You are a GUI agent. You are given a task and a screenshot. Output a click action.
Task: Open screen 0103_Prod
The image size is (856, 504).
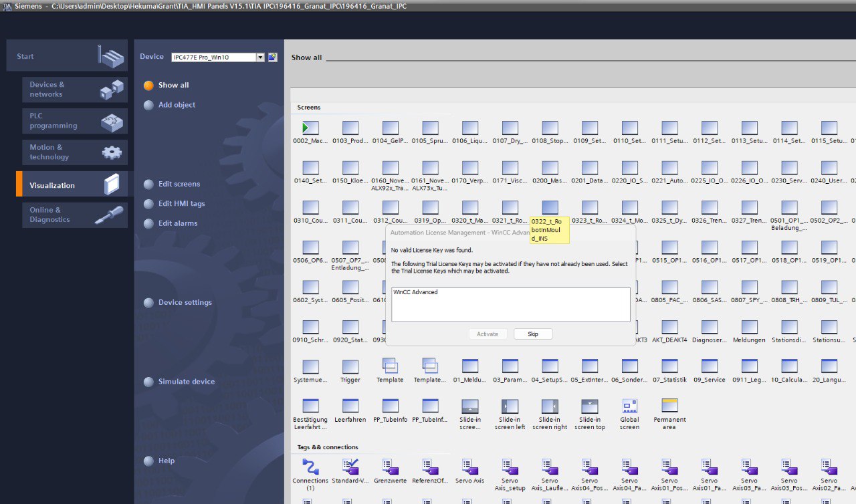click(x=350, y=128)
